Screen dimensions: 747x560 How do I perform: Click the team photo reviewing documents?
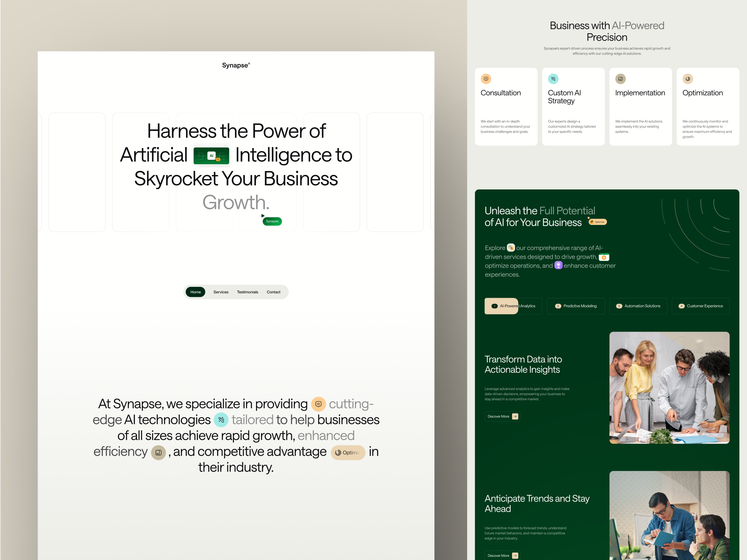pyautogui.click(x=669, y=387)
